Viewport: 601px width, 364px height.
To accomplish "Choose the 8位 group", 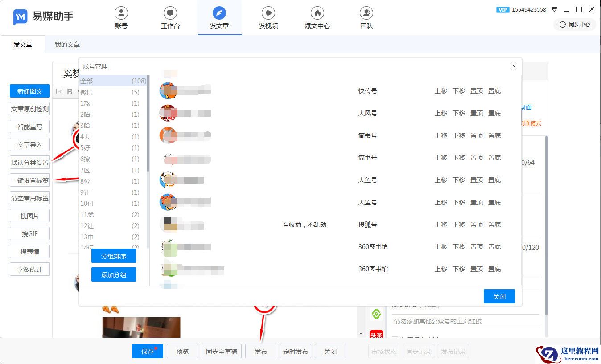I will pos(113,181).
